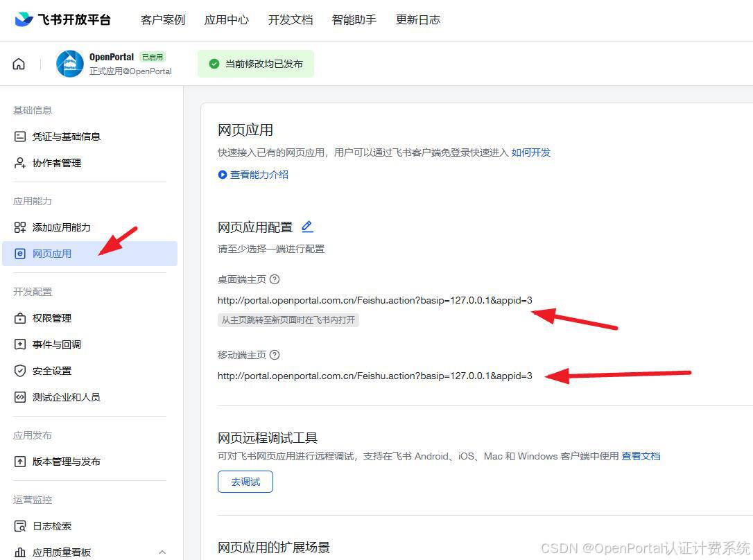Click the desktop homepage URL under 桌面端主页
This screenshot has height=560, width=753.
374,300
